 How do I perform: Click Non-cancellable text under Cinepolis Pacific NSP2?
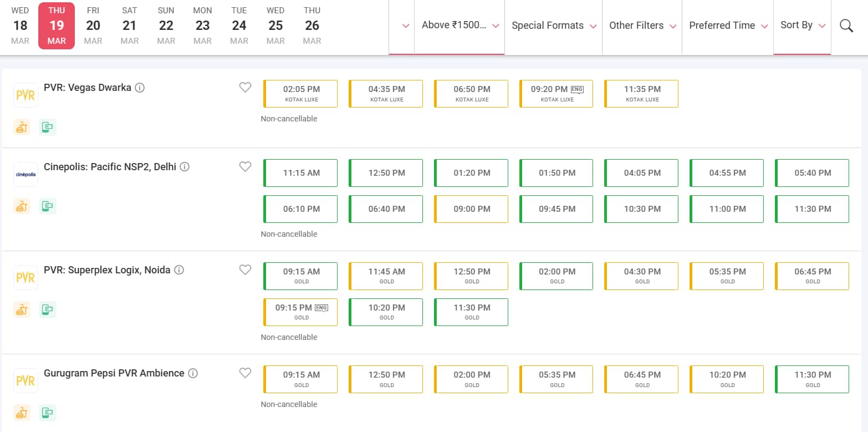289,234
